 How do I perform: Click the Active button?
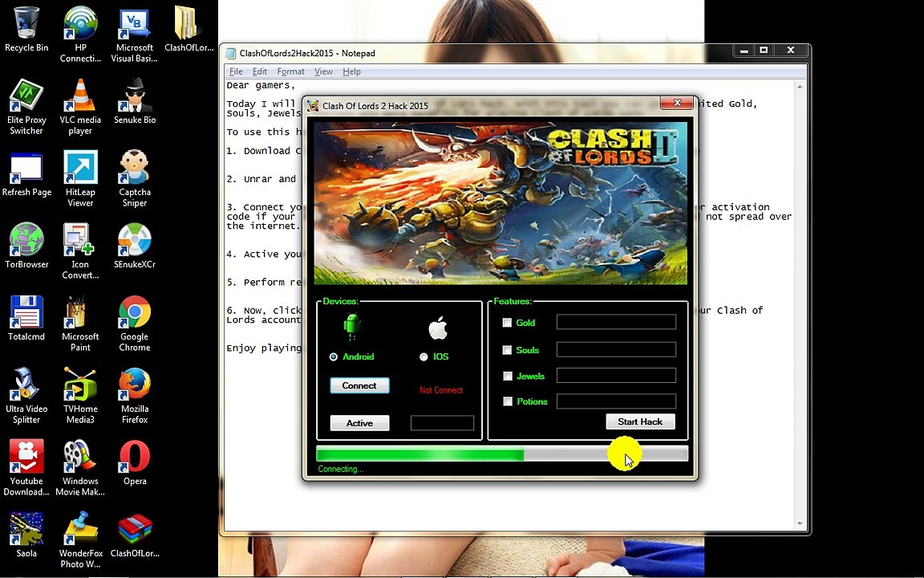click(359, 423)
